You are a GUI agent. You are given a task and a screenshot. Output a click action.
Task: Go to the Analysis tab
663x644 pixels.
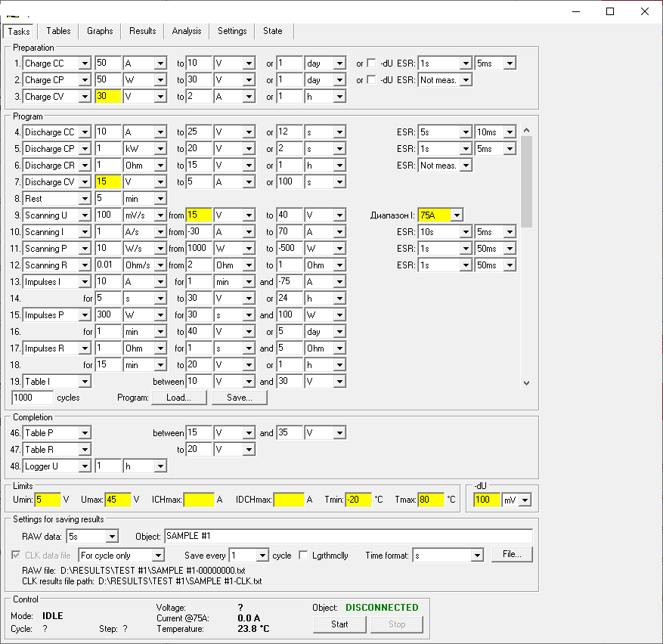[x=187, y=31]
